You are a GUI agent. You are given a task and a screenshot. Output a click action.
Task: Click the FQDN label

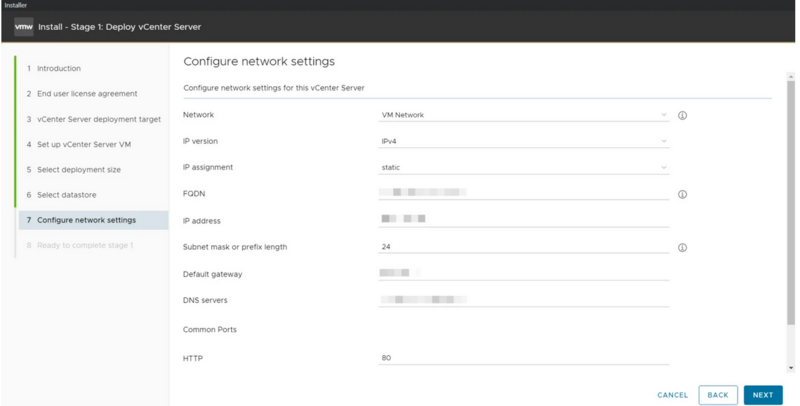coord(194,194)
